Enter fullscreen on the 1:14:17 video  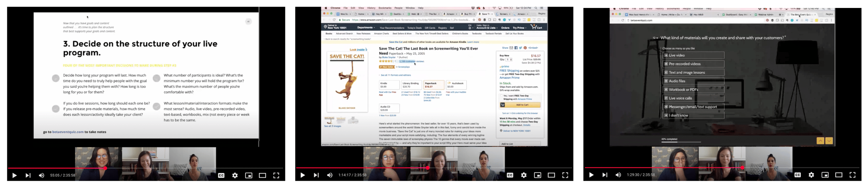point(565,175)
